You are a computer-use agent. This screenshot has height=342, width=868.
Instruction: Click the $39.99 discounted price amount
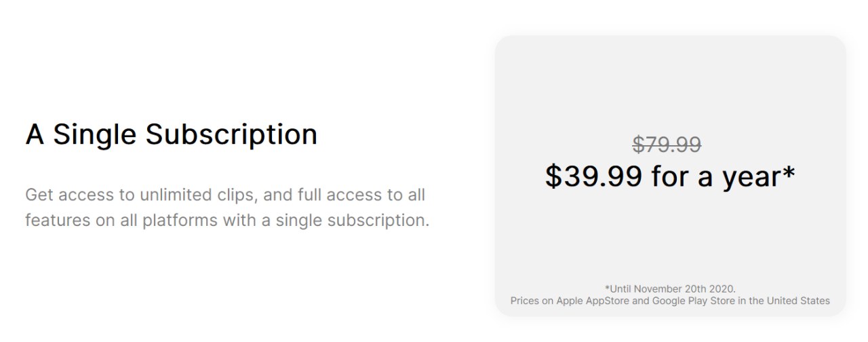point(593,176)
